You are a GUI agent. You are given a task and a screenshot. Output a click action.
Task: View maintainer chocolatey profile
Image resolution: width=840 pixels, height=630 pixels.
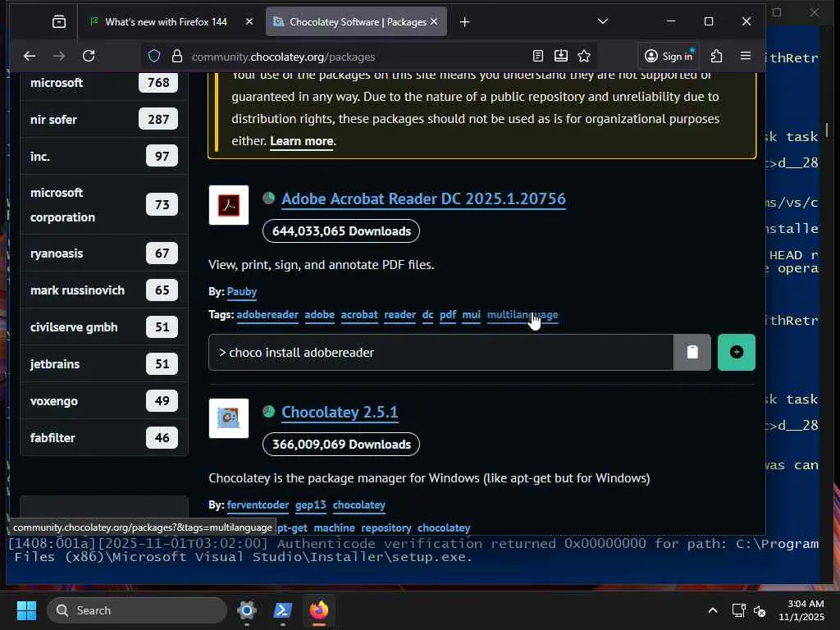tap(359, 504)
